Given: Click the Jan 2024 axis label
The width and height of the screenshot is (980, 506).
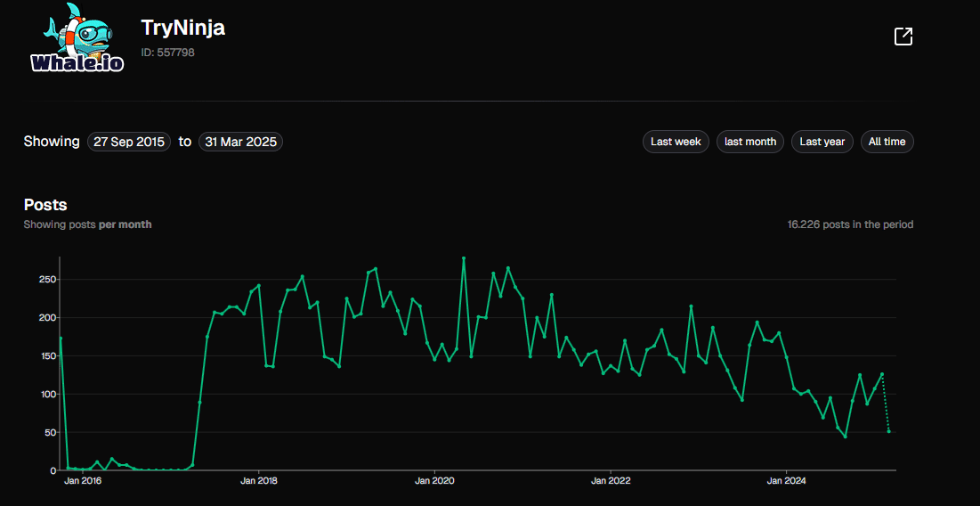Looking at the screenshot, I should 785,481.
